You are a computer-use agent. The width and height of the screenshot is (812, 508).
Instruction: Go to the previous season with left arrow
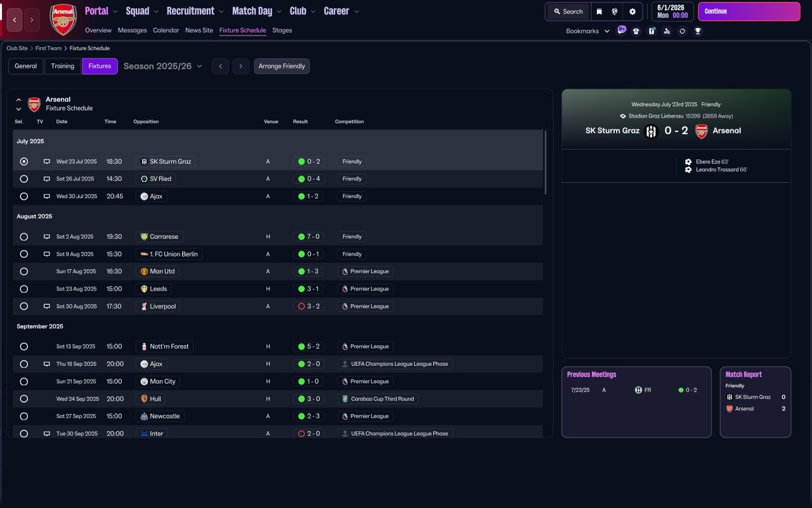220,66
